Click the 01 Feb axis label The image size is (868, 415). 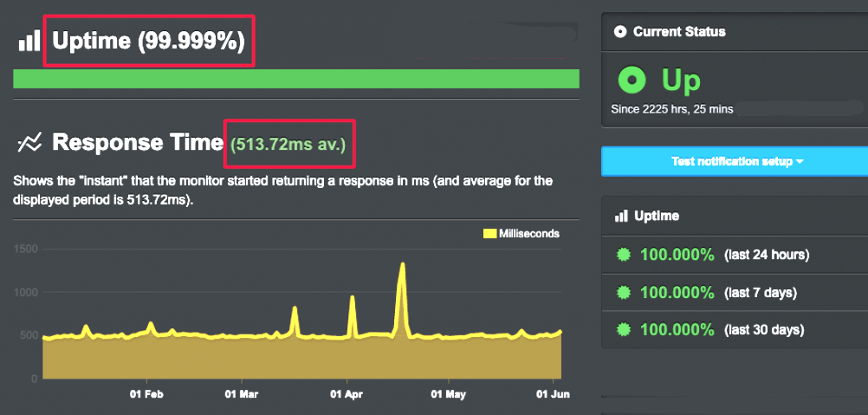pos(146,394)
